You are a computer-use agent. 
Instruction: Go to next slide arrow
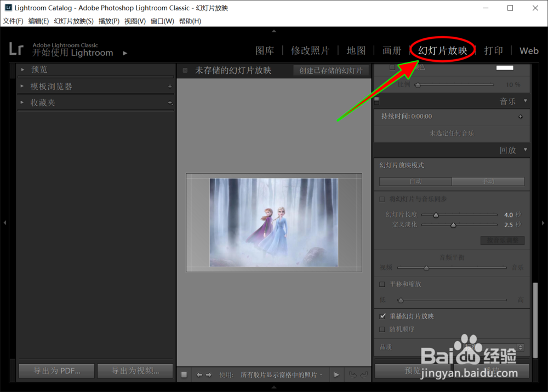click(x=209, y=375)
